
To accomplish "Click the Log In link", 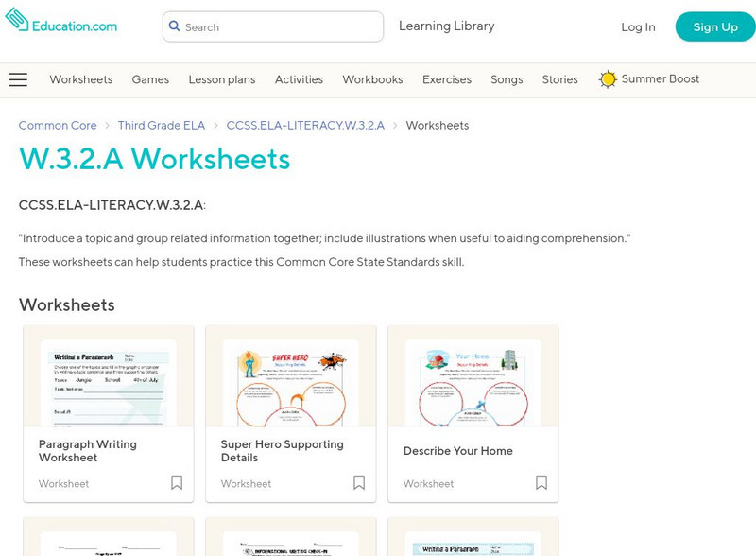I will coord(638,27).
